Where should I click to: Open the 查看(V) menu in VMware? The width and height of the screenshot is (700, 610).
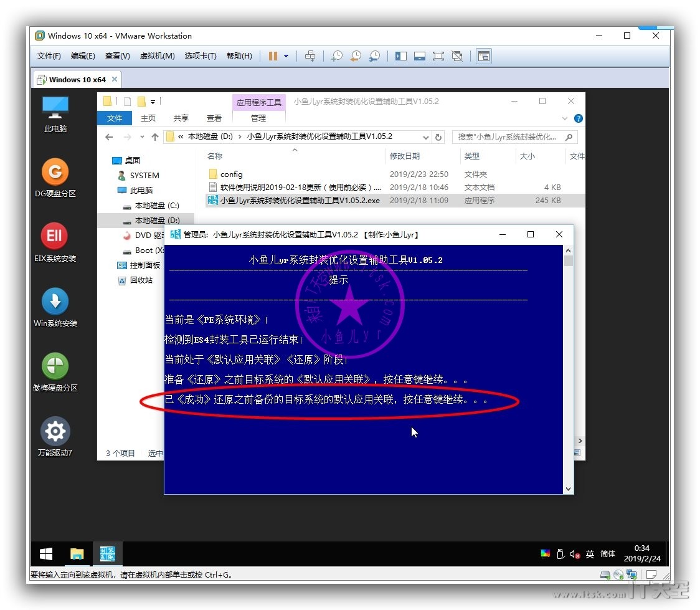[118, 56]
